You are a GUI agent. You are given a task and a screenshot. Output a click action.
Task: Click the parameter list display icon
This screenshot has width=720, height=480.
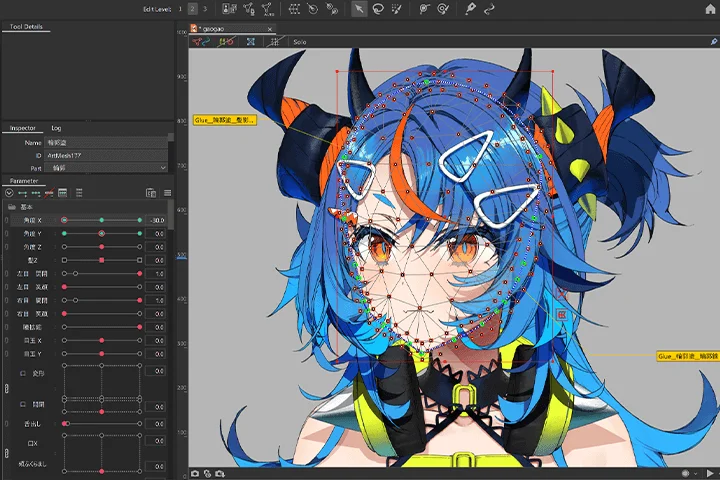(x=79, y=193)
